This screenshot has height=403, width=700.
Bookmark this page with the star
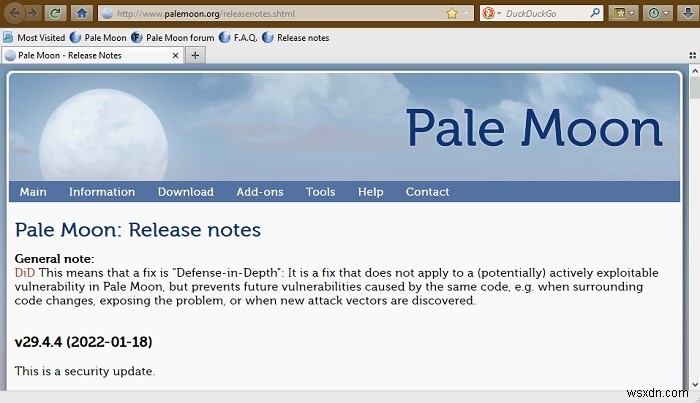[452, 13]
